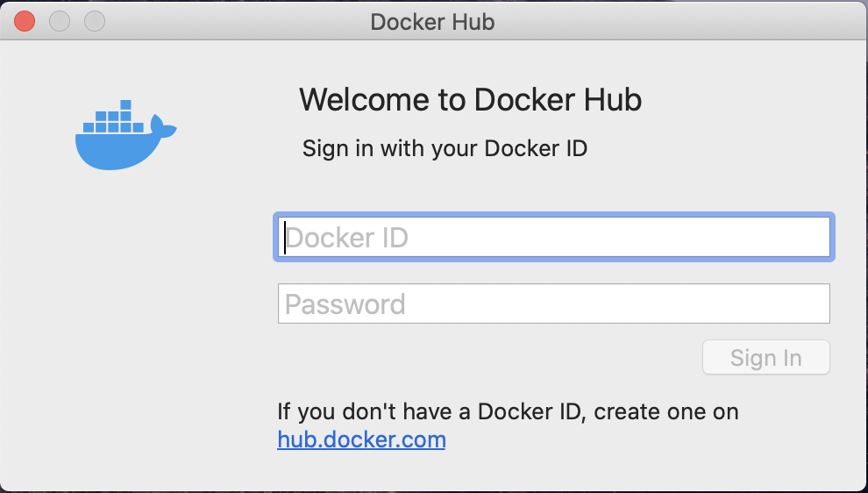This screenshot has width=868, height=493.
Task: Click the Sign in with your Docker ID text
Action: pyautogui.click(x=445, y=148)
